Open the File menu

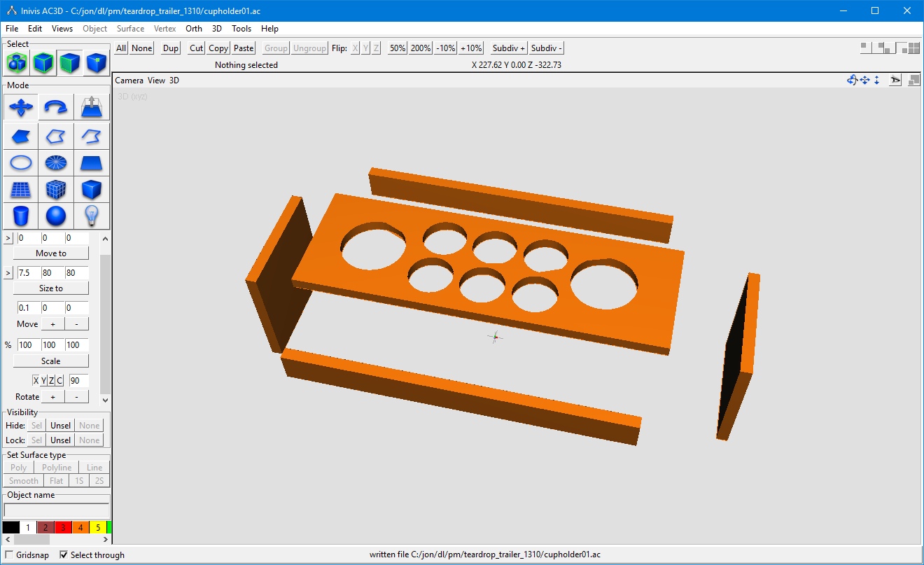12,29
